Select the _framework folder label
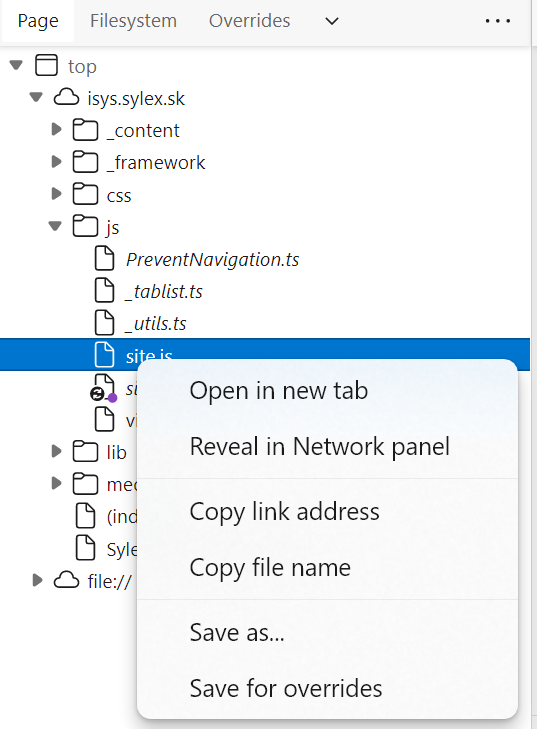537x729 pixels. click(x=156, y=163)
